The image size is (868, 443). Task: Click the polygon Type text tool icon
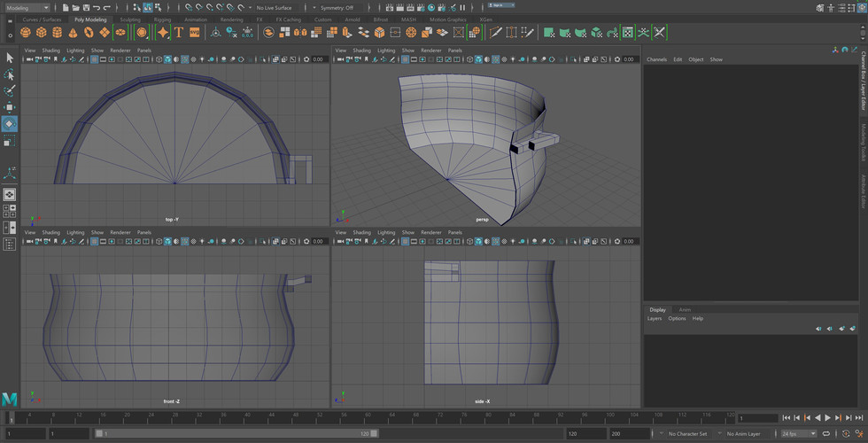point(179,33)
